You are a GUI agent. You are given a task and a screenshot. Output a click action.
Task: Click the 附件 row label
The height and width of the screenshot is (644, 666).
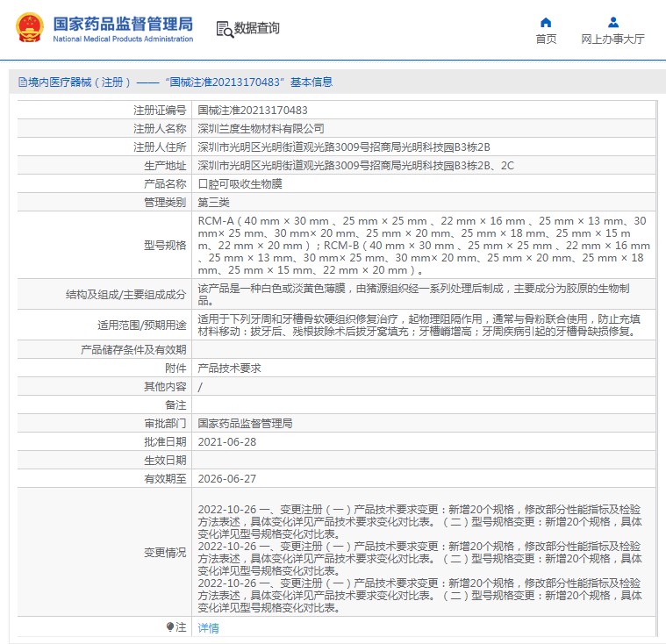175,368
